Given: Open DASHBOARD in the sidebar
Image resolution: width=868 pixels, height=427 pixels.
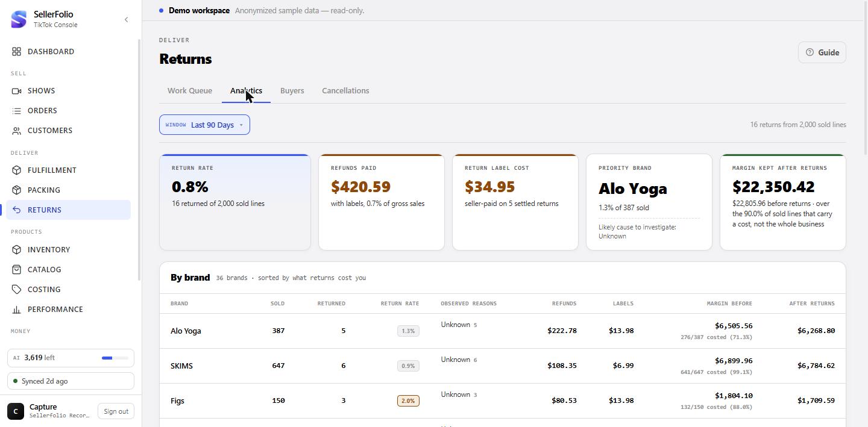Looking at the screenshot, I should (x=68, y=52).
